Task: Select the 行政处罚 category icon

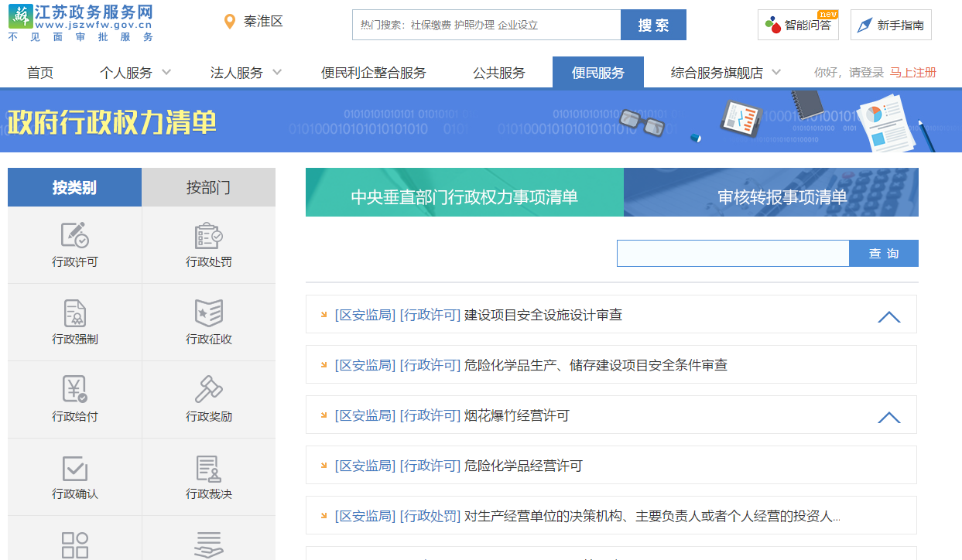Action: pyautogui.click(x=209, y=235)
